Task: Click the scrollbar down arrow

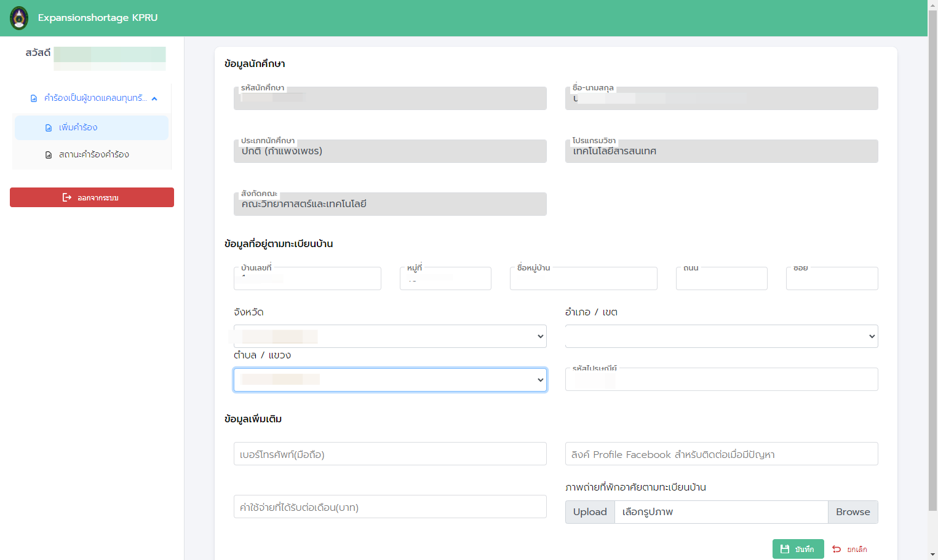Action: pyautogui.click(x=932, y=554)
